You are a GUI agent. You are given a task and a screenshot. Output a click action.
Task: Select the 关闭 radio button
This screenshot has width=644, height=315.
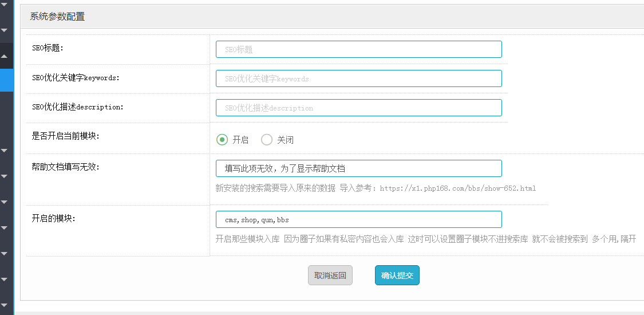tap(267, 140)
